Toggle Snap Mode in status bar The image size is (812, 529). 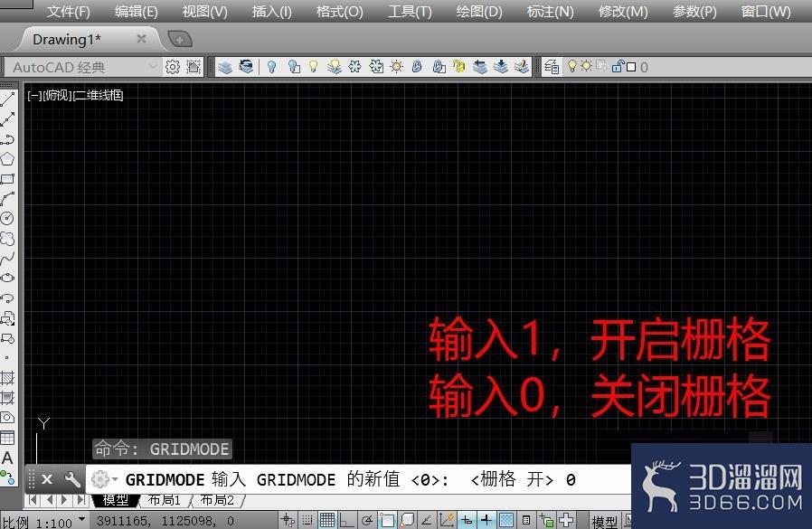point(307,520)
